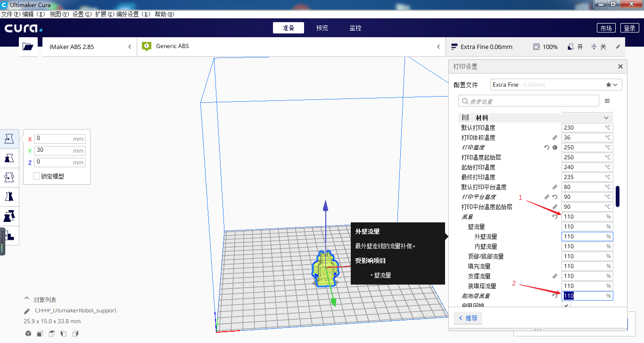
Task: Select the Mirror tool in left toolbar
Action: (x=9, y=196)
